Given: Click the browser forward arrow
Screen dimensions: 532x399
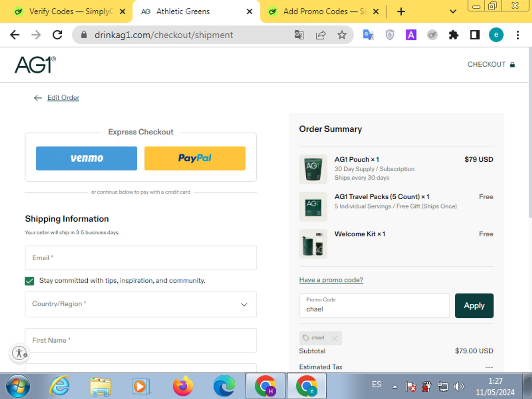Looking at the screenshot, I should click(36, 35).
